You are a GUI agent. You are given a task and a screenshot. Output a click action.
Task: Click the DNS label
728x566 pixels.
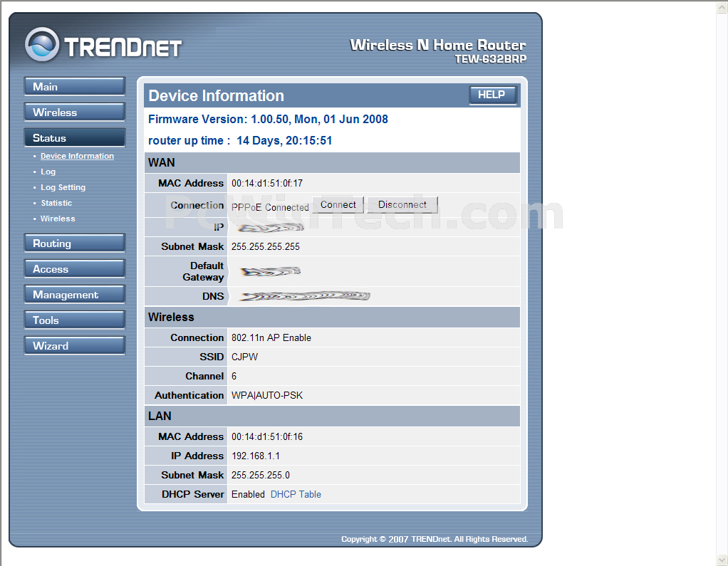pyautogui.click(x=213, y=296)
